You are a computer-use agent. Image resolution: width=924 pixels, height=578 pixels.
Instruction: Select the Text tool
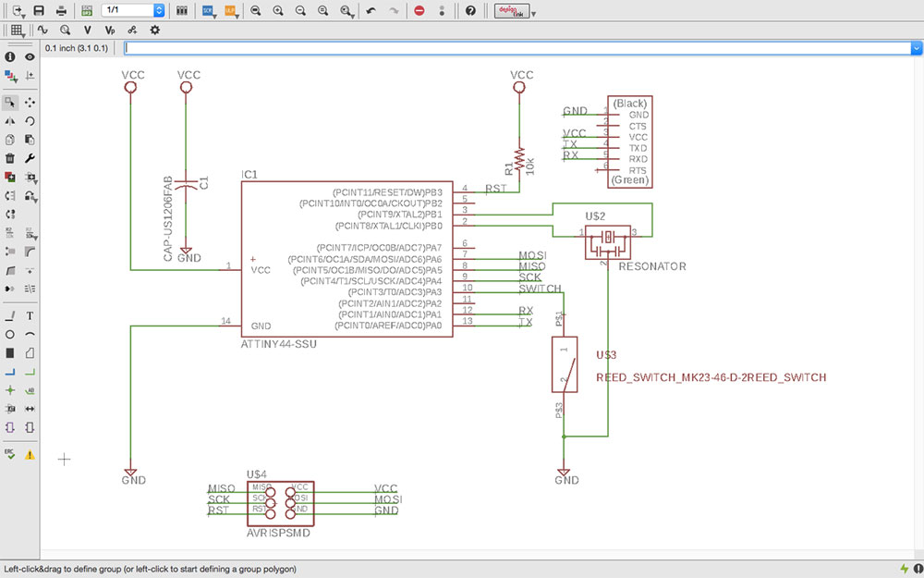click(x=30, y=316)
